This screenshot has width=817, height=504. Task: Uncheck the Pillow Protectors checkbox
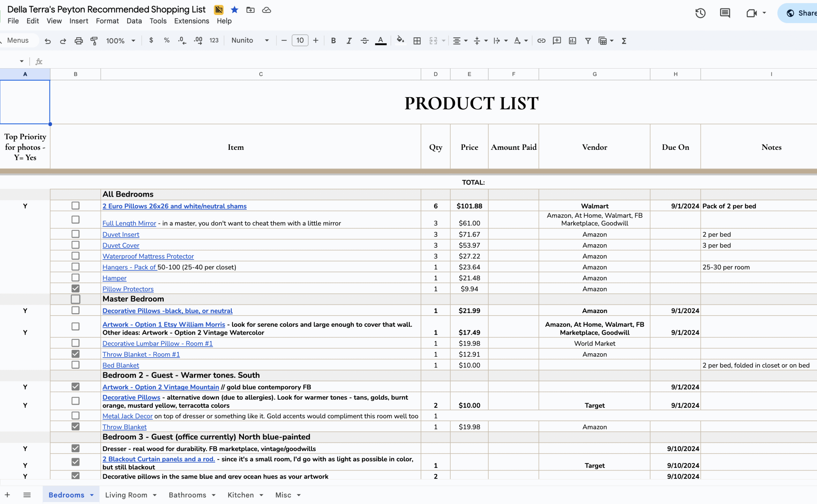coord(75,288)
